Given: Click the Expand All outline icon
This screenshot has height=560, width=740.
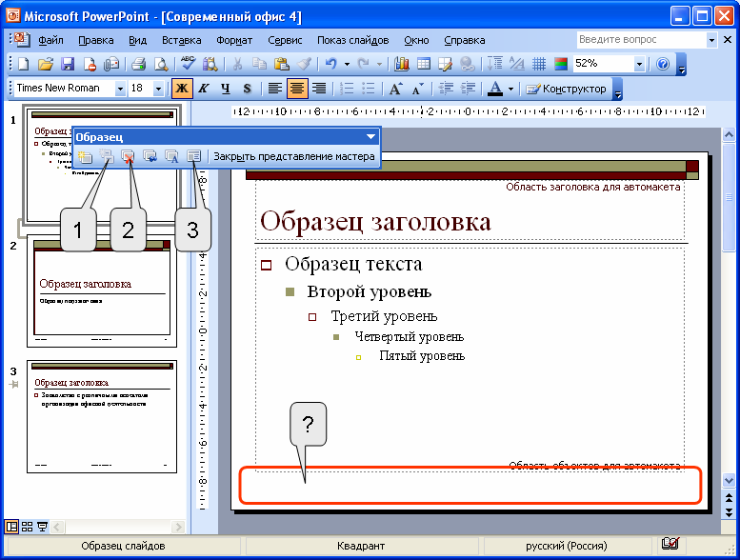Looking at the screenshot, I should (x=494, y=64).
